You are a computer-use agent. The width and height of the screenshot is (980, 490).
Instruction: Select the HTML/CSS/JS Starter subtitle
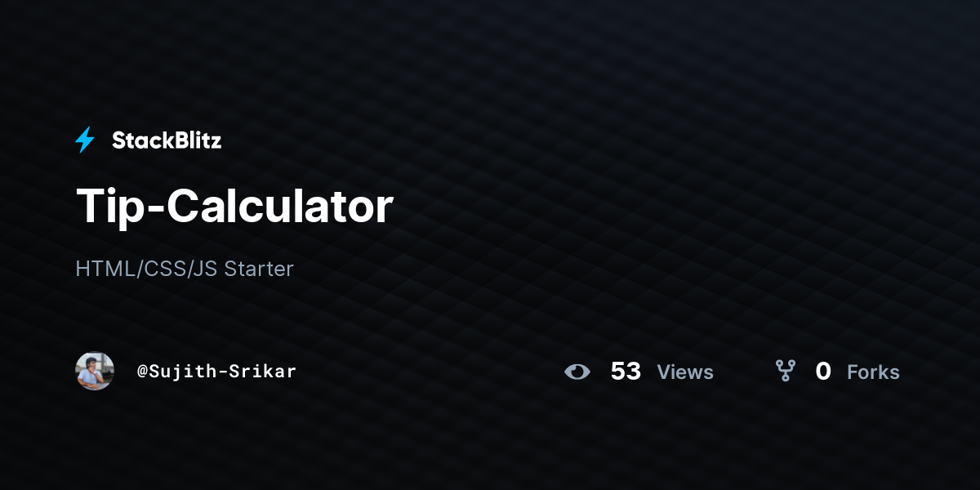point(185,269)
